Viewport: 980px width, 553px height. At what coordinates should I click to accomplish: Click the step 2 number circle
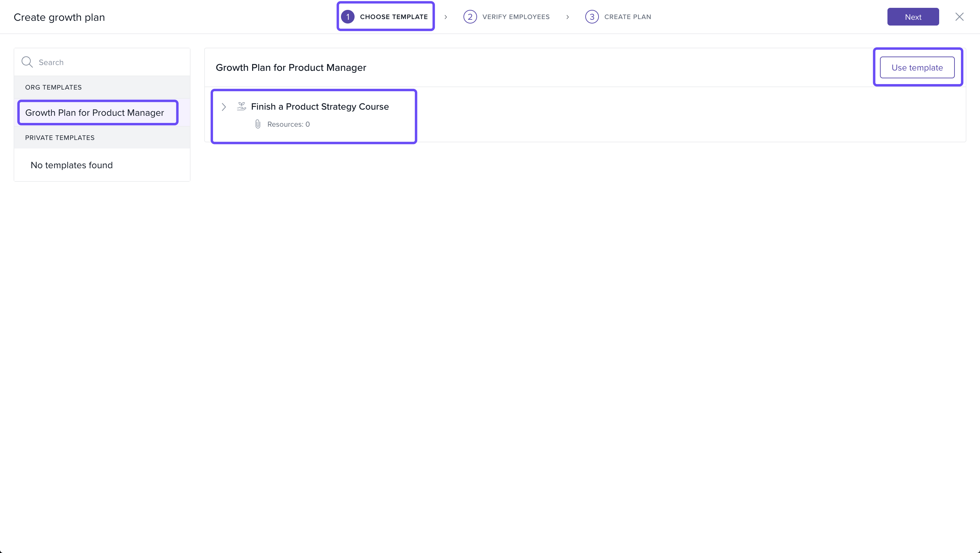coord(470,17)
